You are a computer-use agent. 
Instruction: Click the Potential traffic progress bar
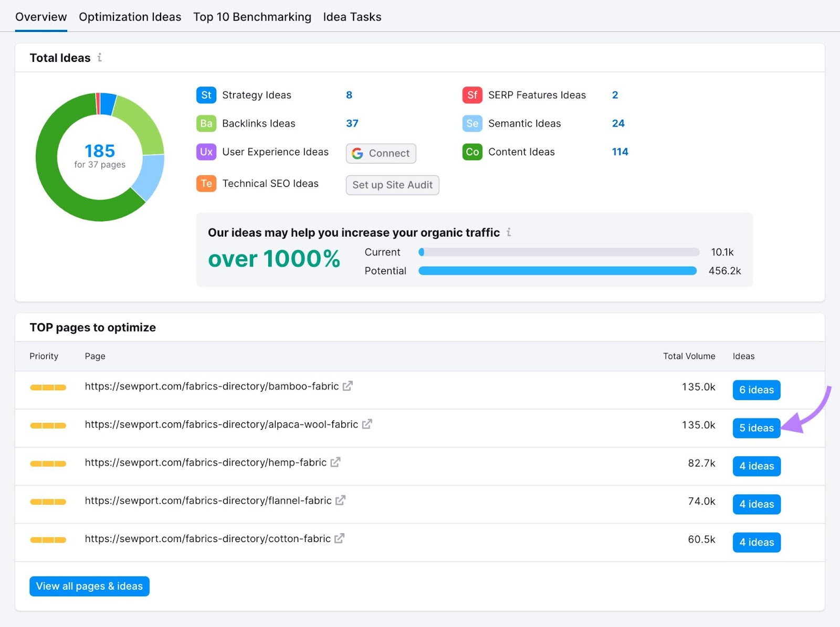coord(558,271)
